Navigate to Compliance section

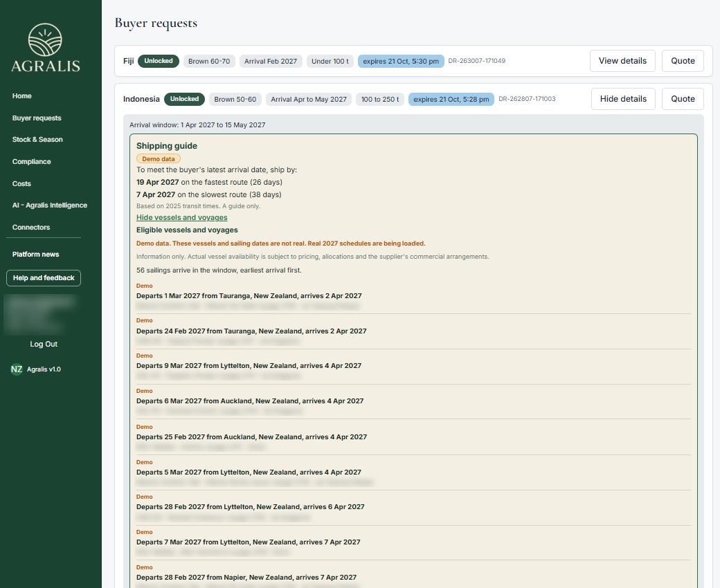click(32, 161)
